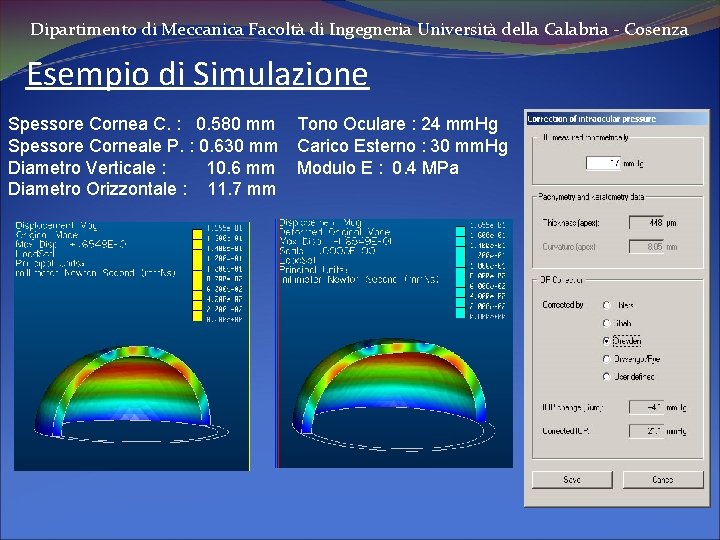Click the Correction of intraocular pressure title bar
Screen dimensions: 720x540
[x=617, y=119]
